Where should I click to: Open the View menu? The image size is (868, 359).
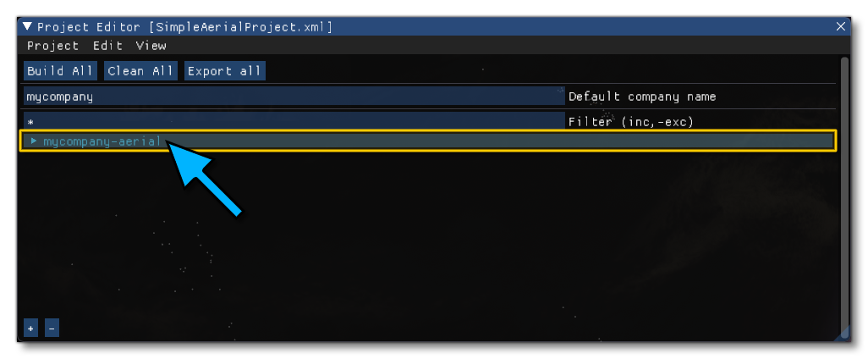[151, 46]
